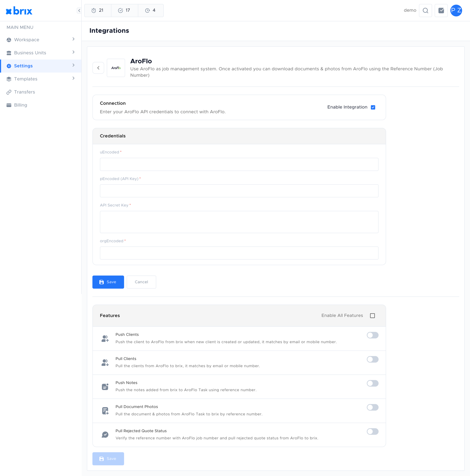The width and height of the screenshot is (470, 476).
Task: Click the Workspace globe icon
Action: click(x=9, y=40)
